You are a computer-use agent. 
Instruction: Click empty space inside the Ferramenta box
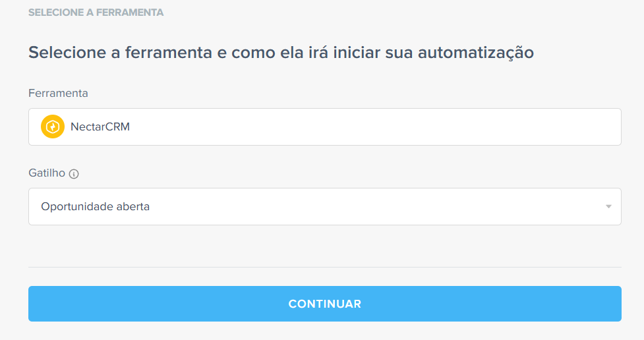click(x=370, y=127)
